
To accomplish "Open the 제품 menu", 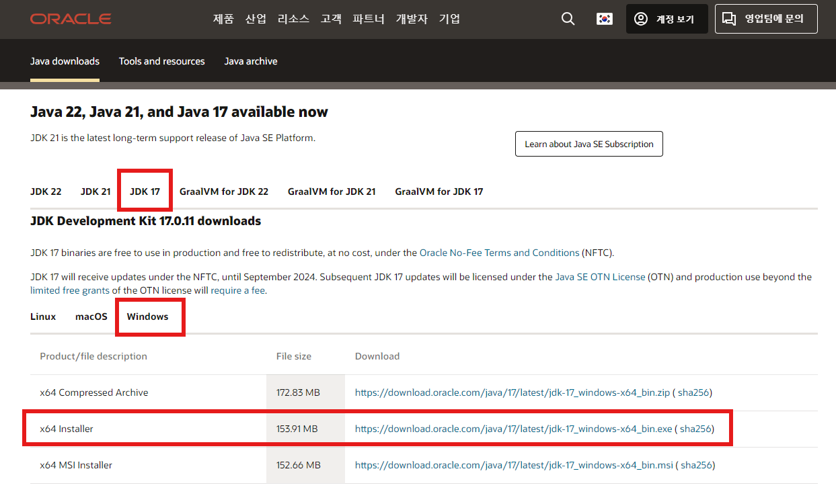I will [x=223, y=19].
